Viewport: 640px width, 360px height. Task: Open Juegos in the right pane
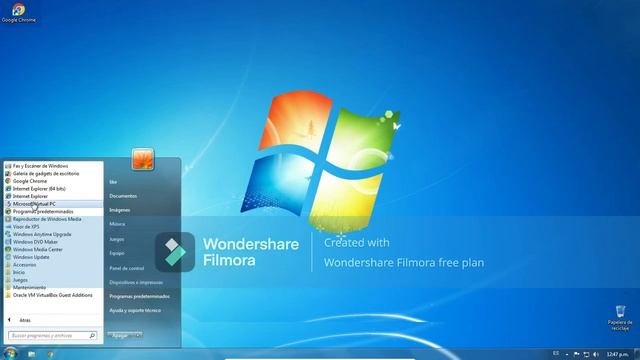(x=117, y=240)
